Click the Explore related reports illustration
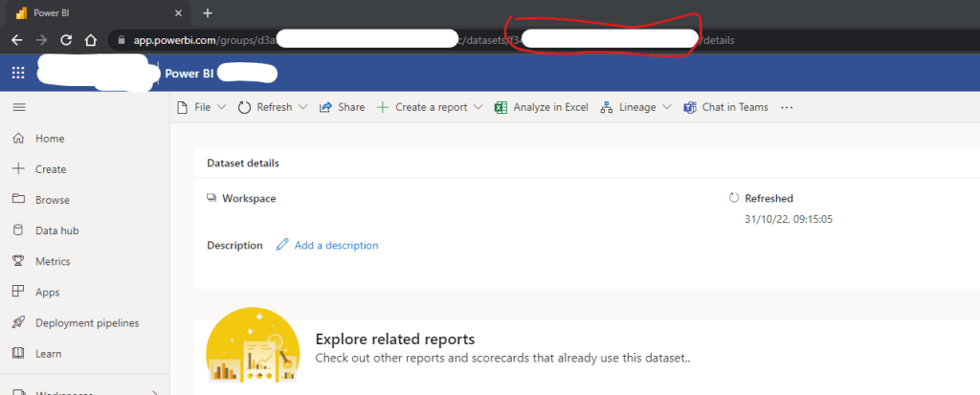 253,344
